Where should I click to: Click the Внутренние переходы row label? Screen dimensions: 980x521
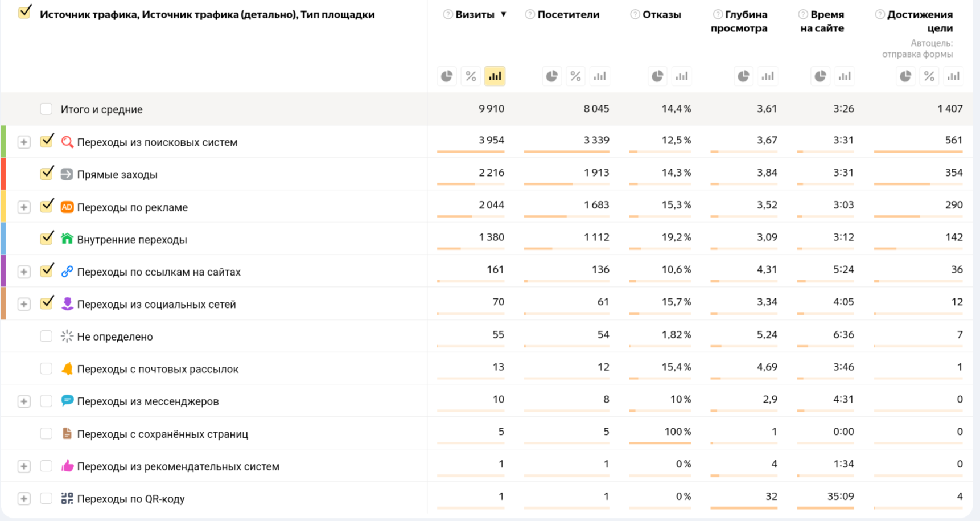[131, 240]
